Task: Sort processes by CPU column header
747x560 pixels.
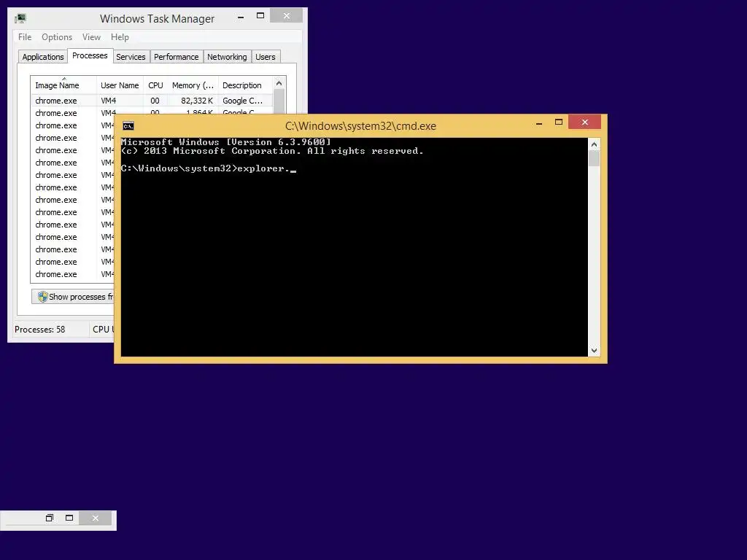Action: coord(155,85)
